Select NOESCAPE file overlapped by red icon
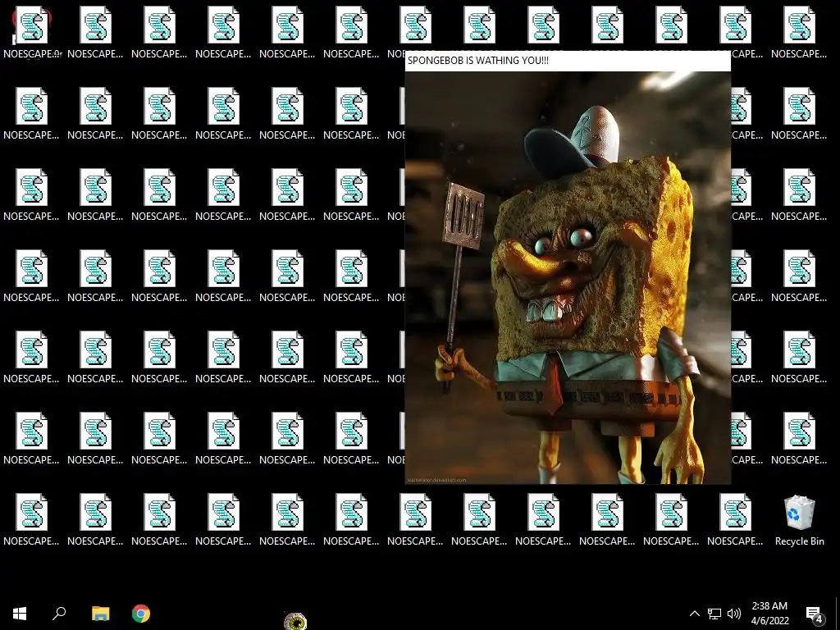Viewport: 840px width, 630px height. 32,32
